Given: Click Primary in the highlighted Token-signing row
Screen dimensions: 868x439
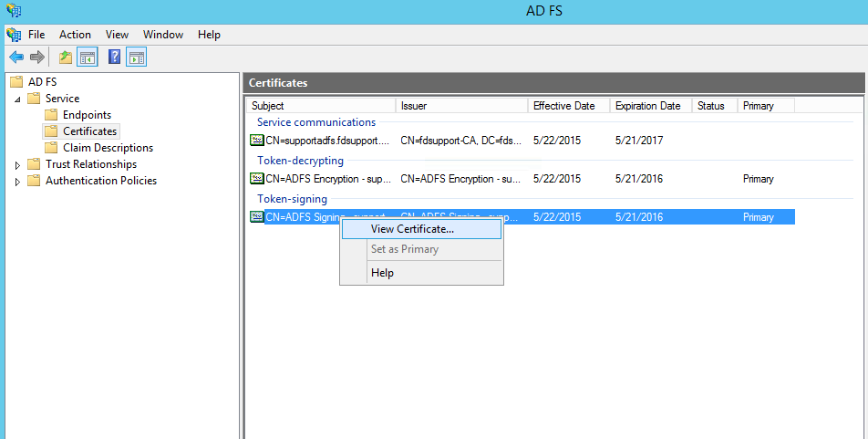Looking at the screenshot, I should [758, 216].
